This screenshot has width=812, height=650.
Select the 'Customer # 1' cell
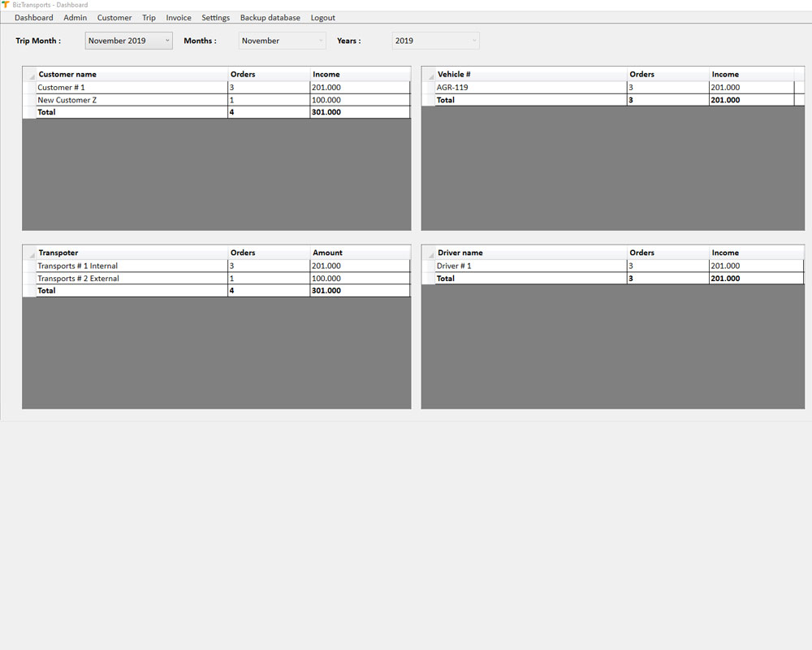coord(132,88)
